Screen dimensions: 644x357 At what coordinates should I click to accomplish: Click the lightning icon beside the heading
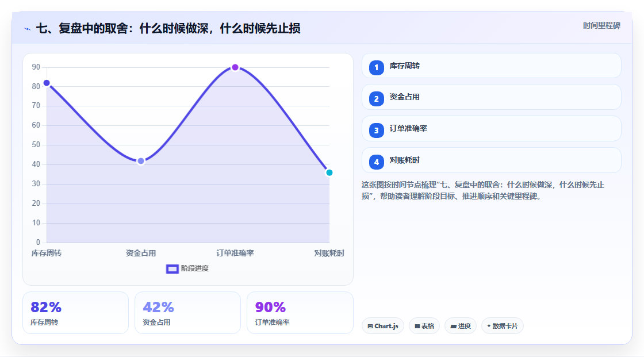(x=28, y=29)
